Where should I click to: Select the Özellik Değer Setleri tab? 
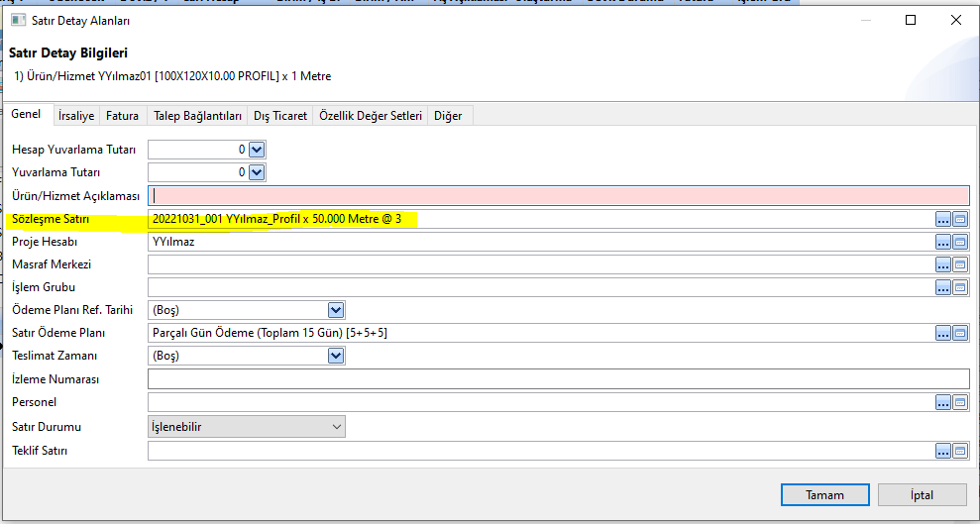pyautogui.click(x=370, y=116)
